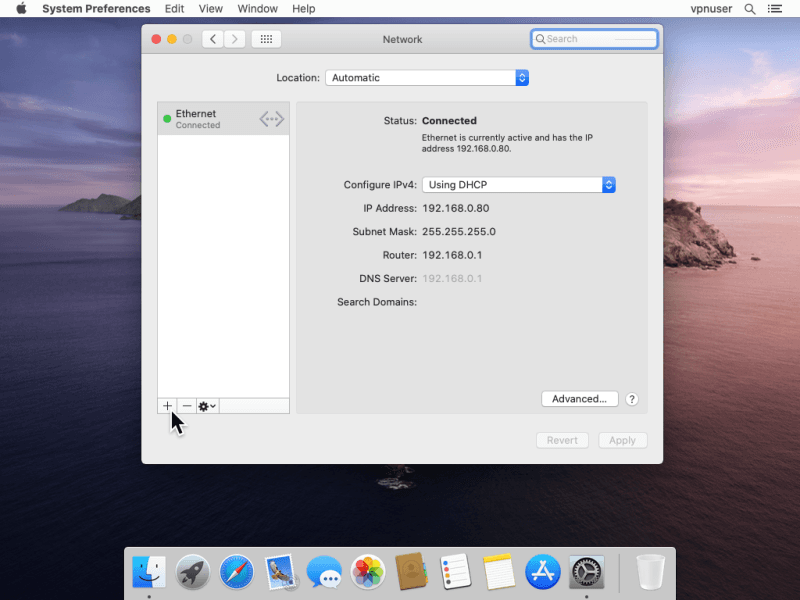
Task: Open the Edit menu
Action: 175,9
